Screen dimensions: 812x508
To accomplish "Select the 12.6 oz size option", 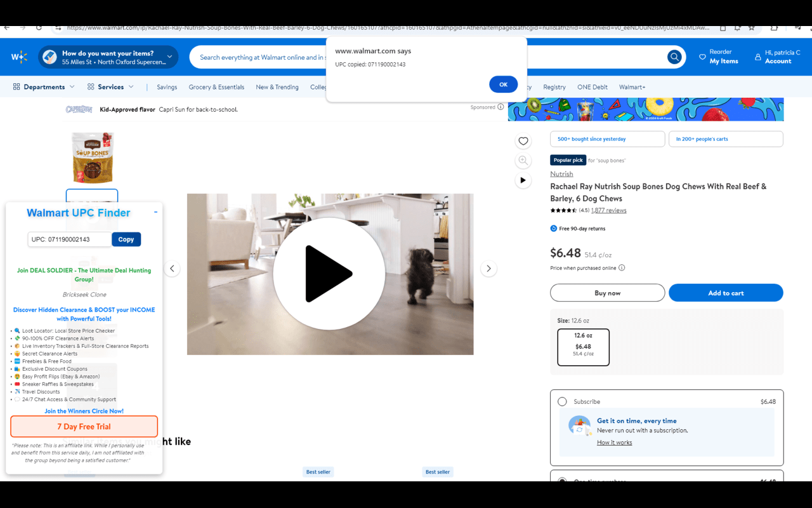I will tap(583, 347).
